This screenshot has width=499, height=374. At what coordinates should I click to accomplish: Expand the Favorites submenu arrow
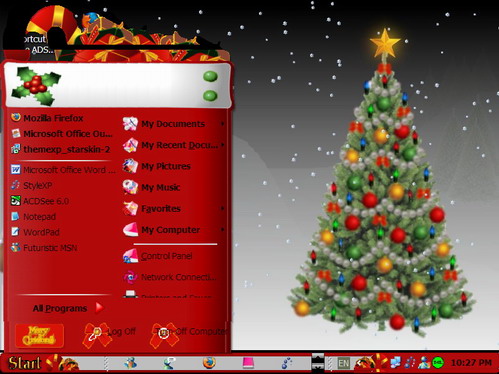click(x=222, y=209)
